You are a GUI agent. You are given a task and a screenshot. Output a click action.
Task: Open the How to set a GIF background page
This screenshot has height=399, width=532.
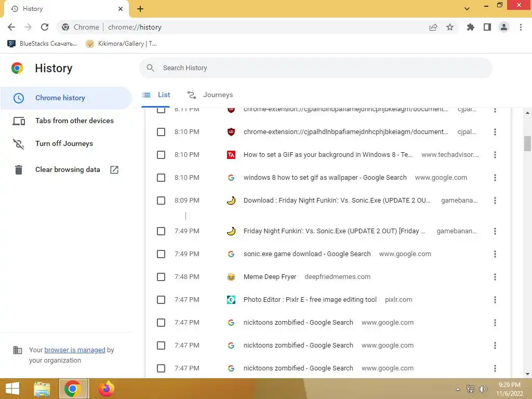point(328,155)
